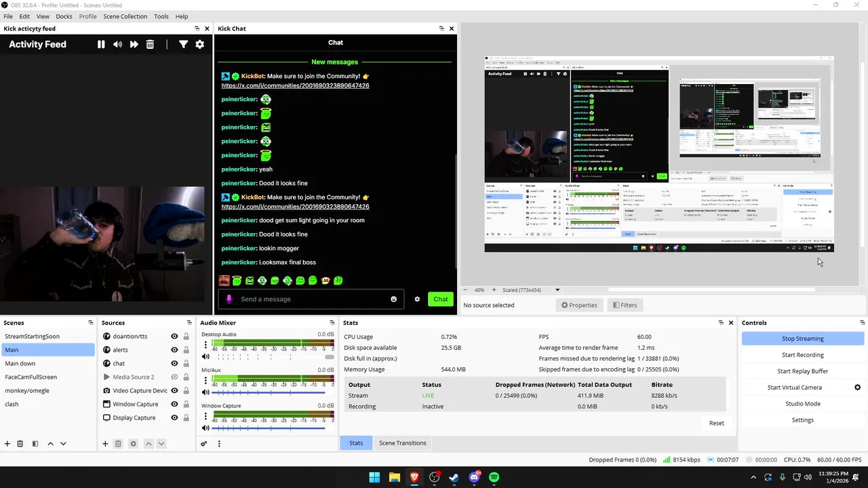The height and width of the screenshot is (488, 868).
Task: Skip forward in the Activity Feed
Action: point(134,44)
